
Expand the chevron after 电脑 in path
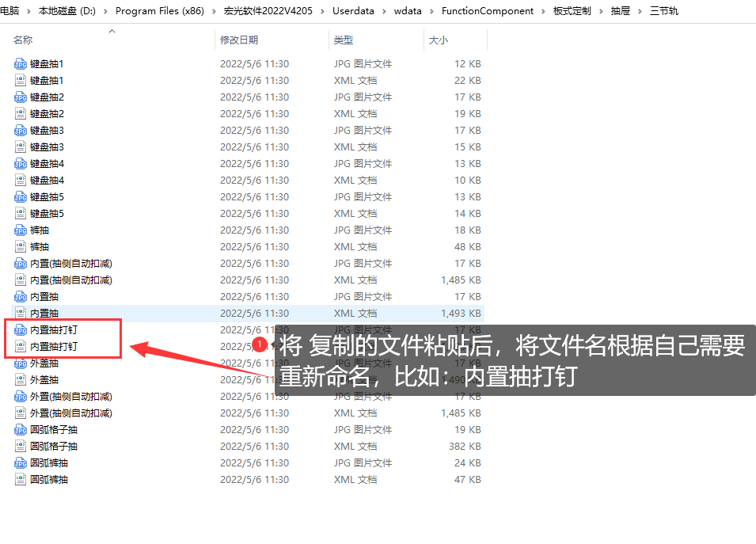(28, 11)
